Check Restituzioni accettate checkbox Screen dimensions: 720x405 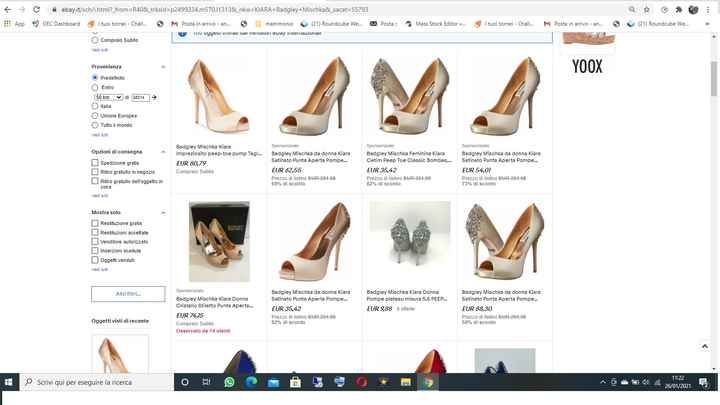(95, 232)
